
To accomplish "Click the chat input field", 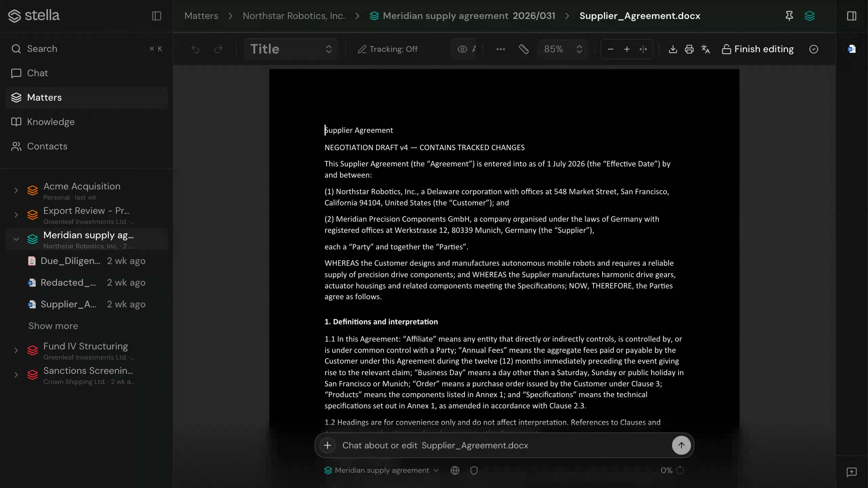I will click(505, 445).
